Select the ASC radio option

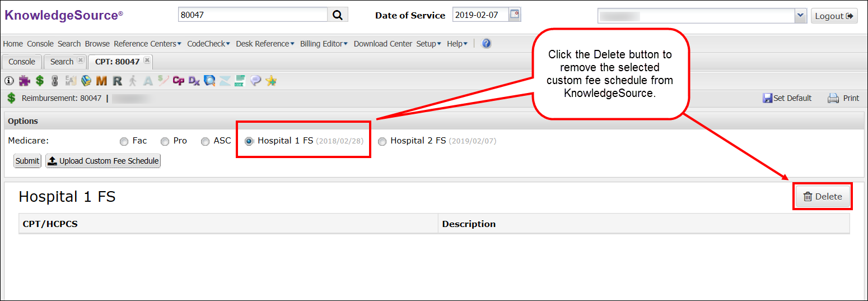tap(206, 141)
